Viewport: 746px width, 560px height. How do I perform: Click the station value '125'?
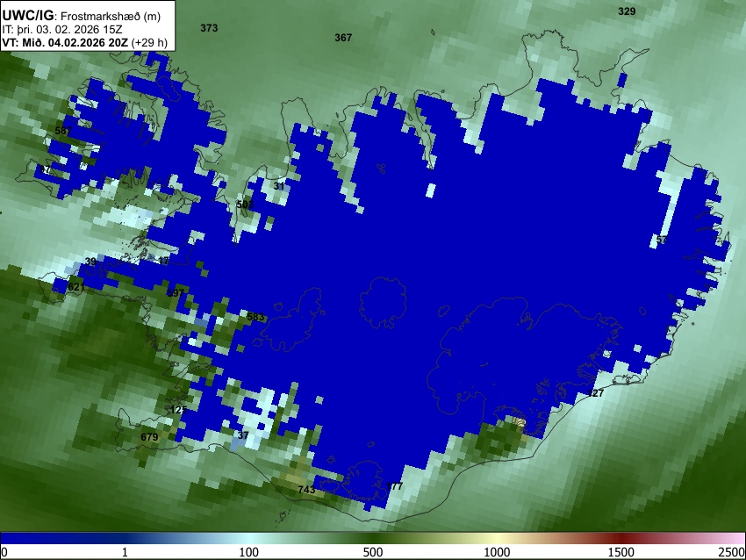click(178, 410)
